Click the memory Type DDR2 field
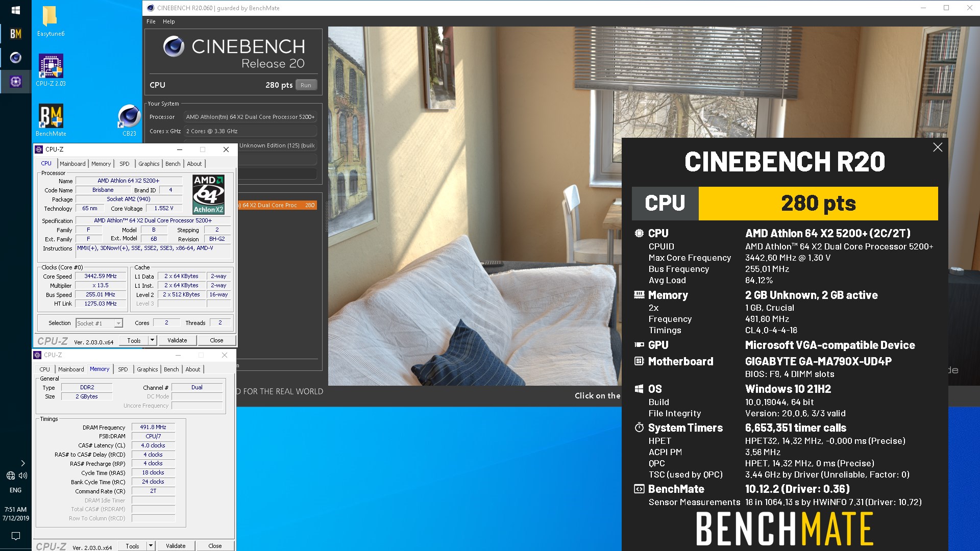Screen dimensions: 980x551 click(x=87, y=388)
